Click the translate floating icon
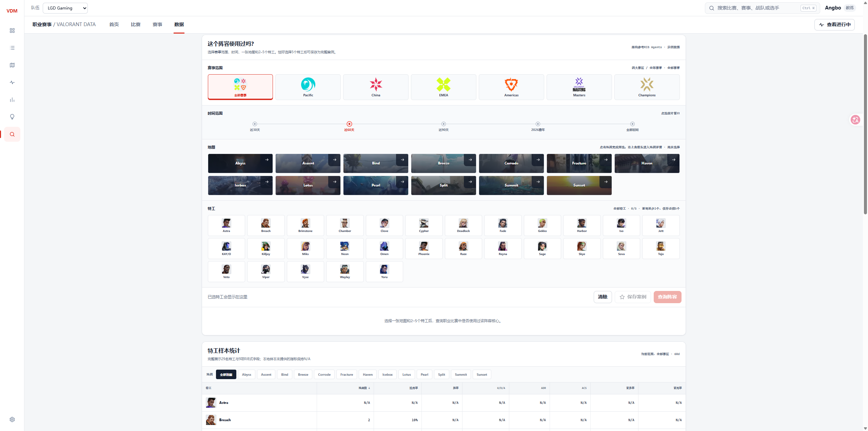The image size is (868, 431). [x=855, y=120]
